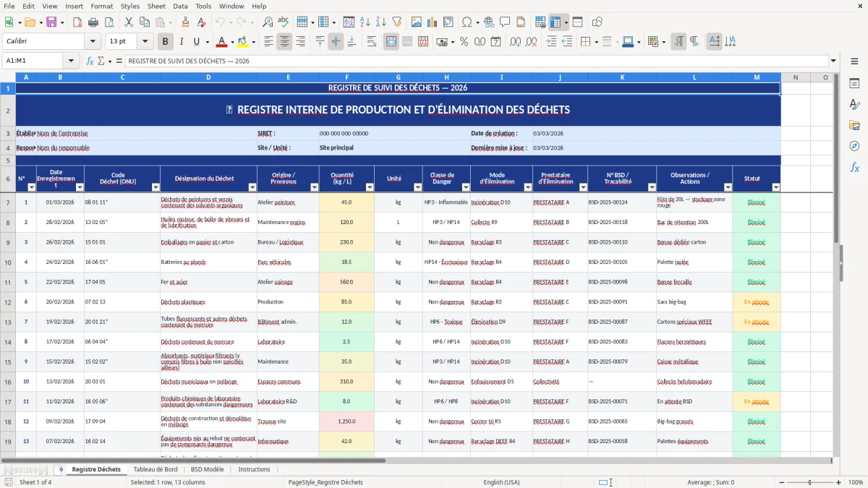
Task: Toggle bold formatting on the selection
Action: pos(165,41)
